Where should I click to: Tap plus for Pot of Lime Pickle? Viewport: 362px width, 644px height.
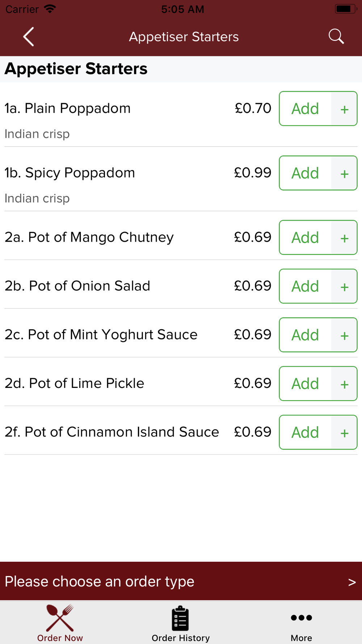344,384
